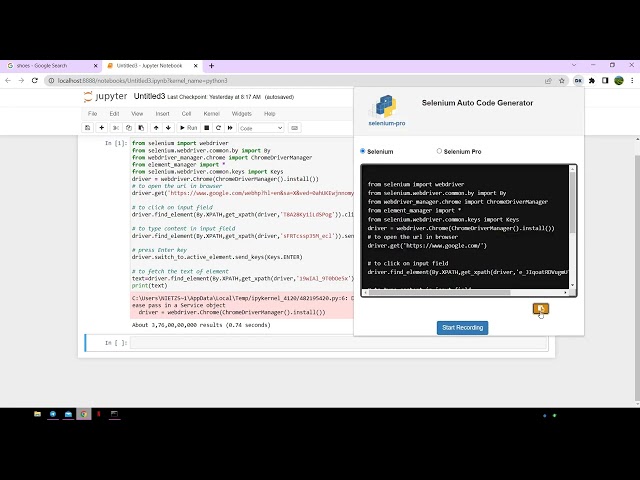Copy selected cells icon in Jupyter toolbar

129,128
